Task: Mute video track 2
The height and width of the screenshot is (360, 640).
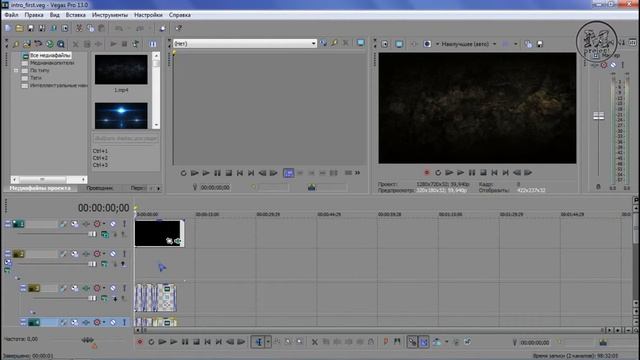Action: 113,253
